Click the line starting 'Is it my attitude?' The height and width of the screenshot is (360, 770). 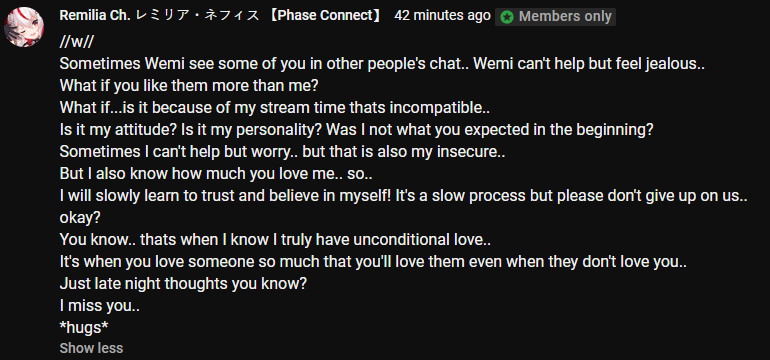coord(357,130)
